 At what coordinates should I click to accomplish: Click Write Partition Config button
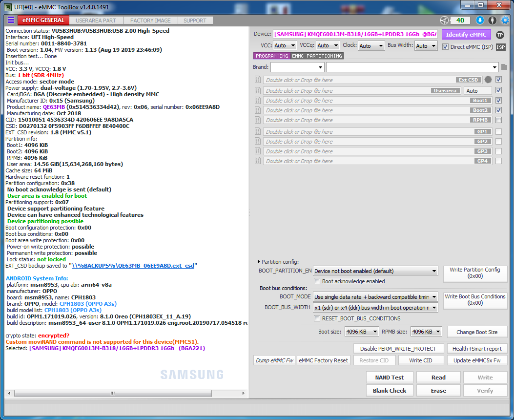(x=474, y=273)
